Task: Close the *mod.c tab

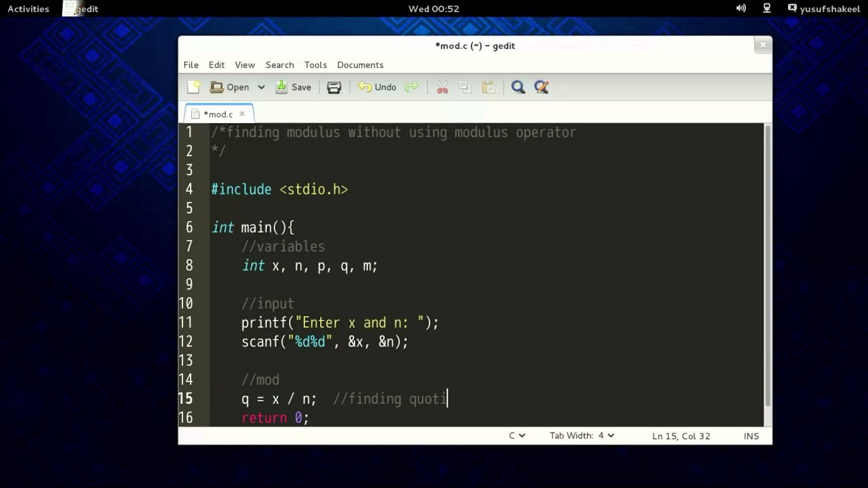Action: (242, 114)
